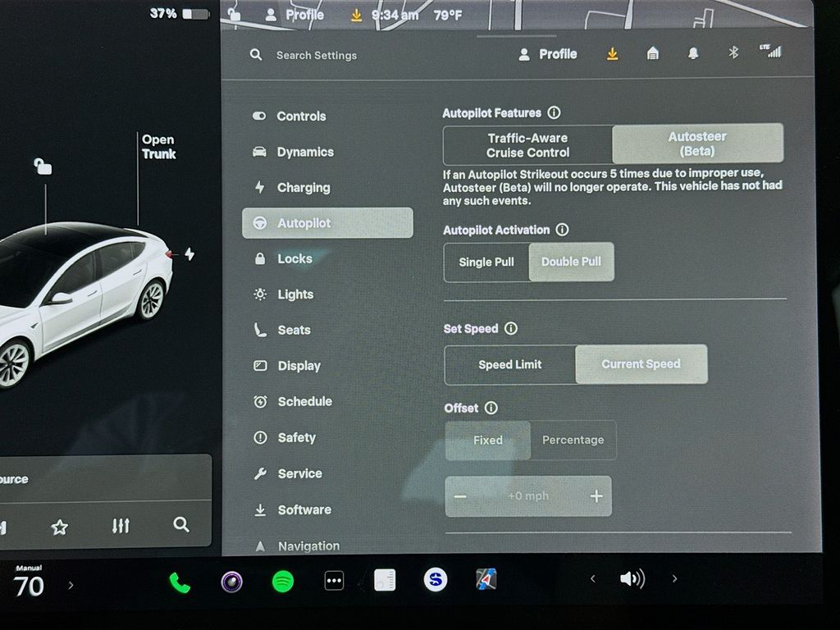Open the notifications bell

[693, 53]
